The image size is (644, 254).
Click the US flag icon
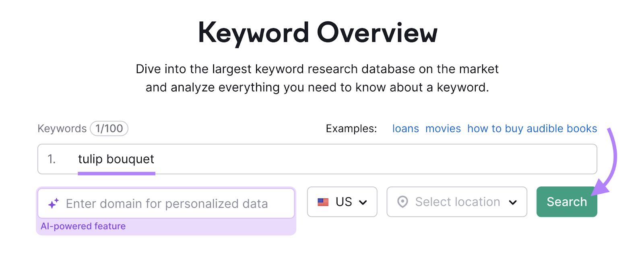[322, 202]
